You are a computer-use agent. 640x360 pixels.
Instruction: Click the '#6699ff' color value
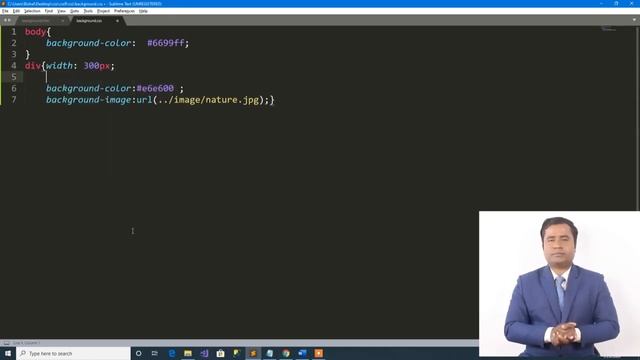[166, 43]
